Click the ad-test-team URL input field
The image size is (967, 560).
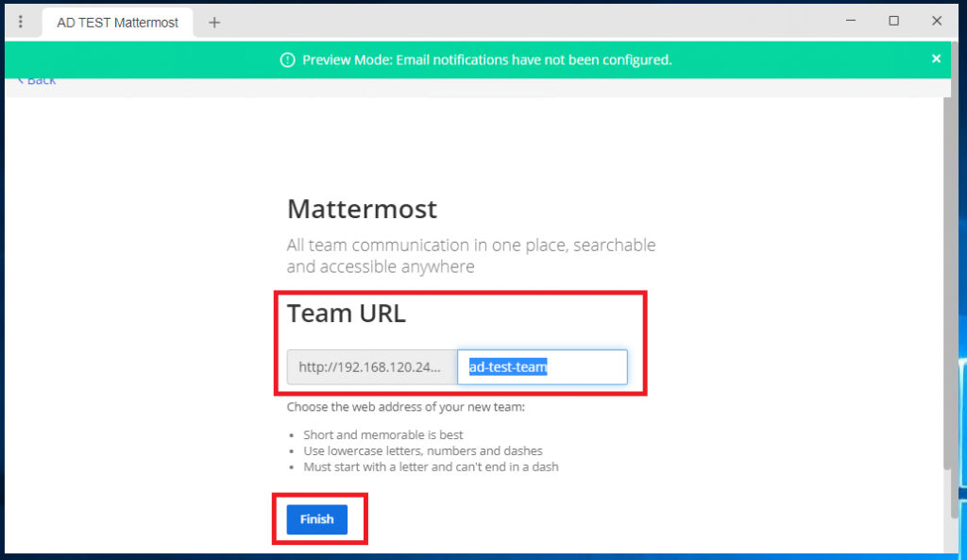point(542,367)
